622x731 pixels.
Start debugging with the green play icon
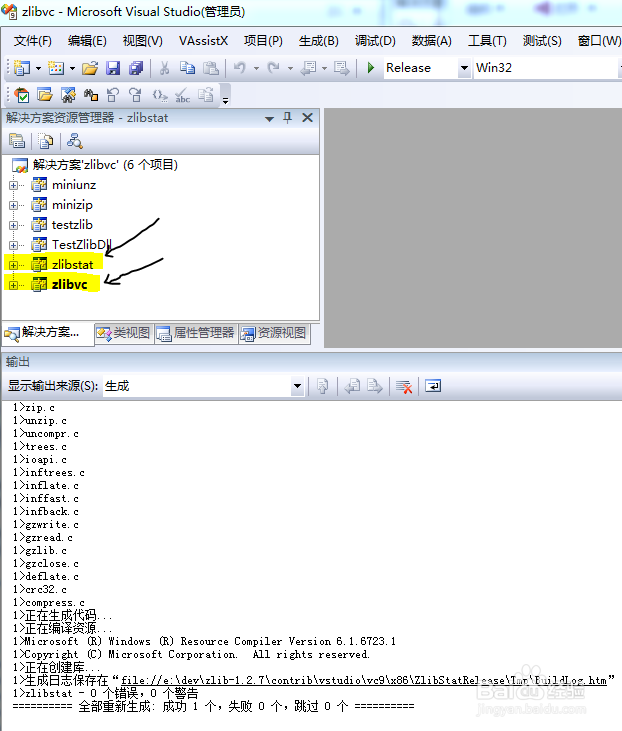tap(371, 68)
